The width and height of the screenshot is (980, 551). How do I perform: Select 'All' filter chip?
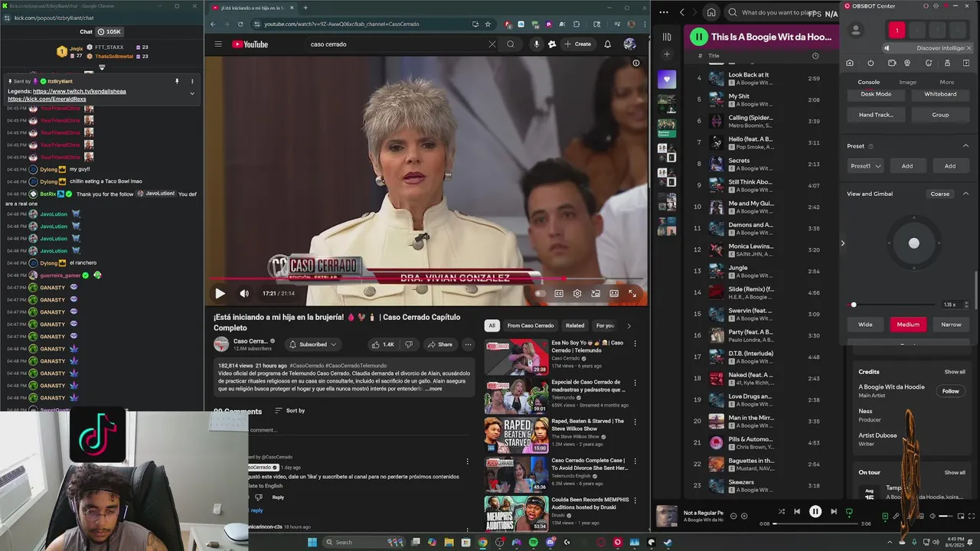coord(492,325)
